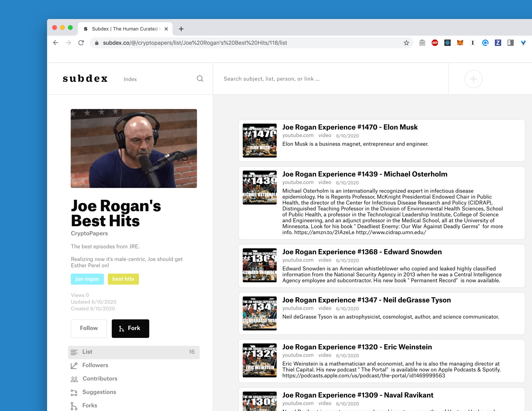
Task: Open the Contributors section
Action: pyautogui.click(x=100, y=379)
